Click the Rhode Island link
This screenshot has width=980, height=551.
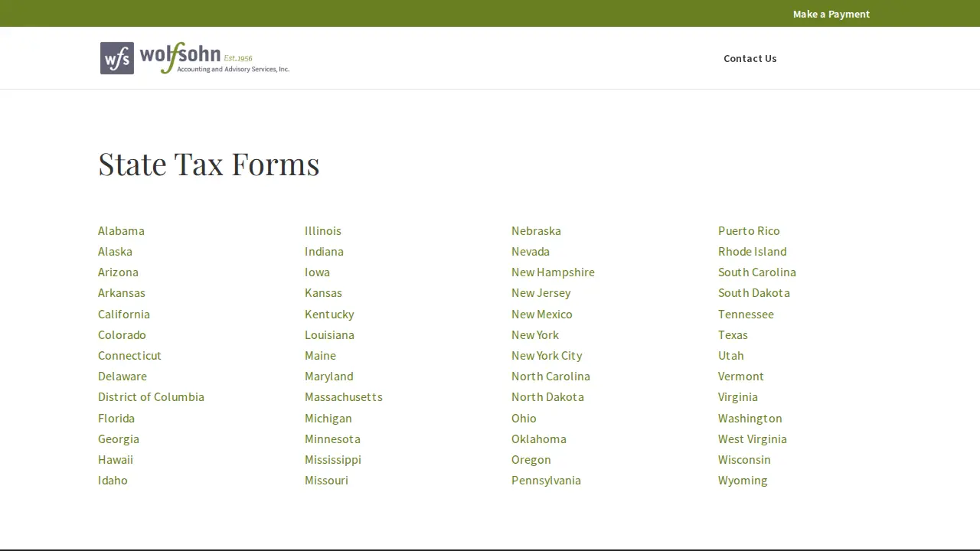[x=752, y=251]
